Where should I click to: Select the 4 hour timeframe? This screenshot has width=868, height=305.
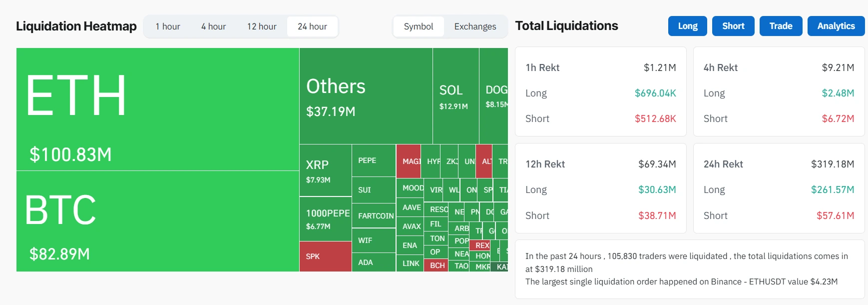tap(213, 26)
